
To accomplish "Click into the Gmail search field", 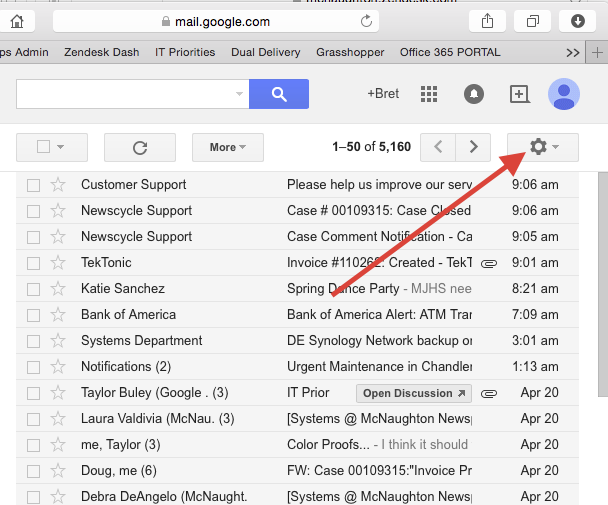I will (122, 94).
